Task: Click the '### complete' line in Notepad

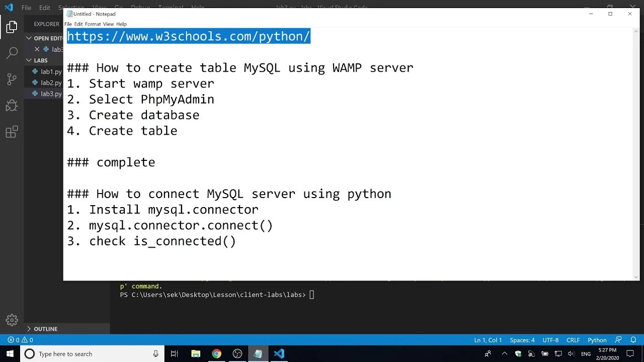Action: [x=111, y=162]
